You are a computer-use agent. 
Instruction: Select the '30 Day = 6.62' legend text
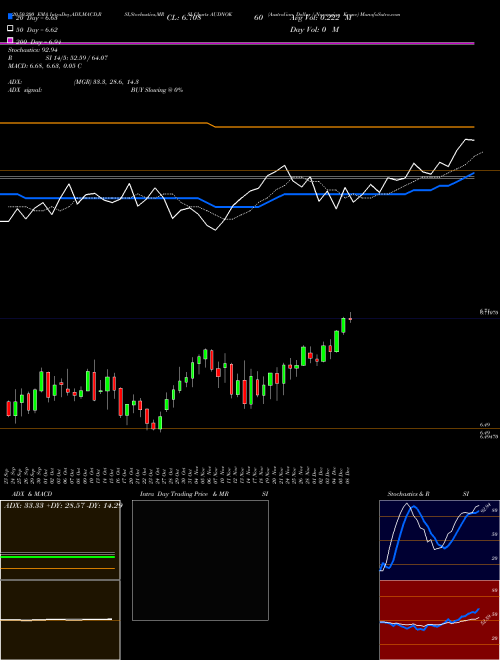37,30
